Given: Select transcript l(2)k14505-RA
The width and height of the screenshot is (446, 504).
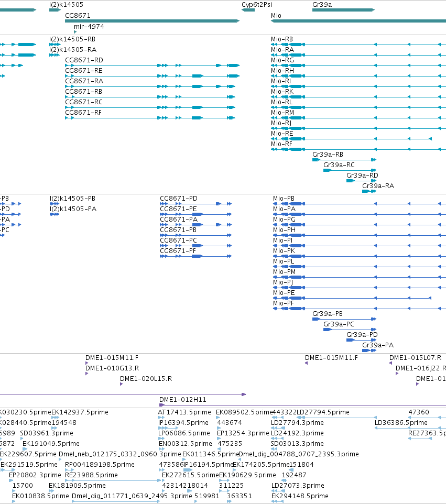Looking at the screenshot, I should coord(55,55).
